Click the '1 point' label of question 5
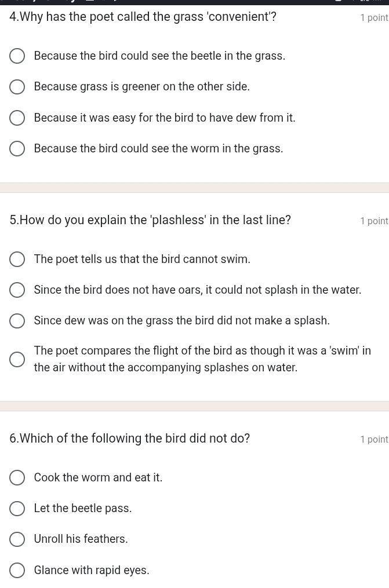 374,221
